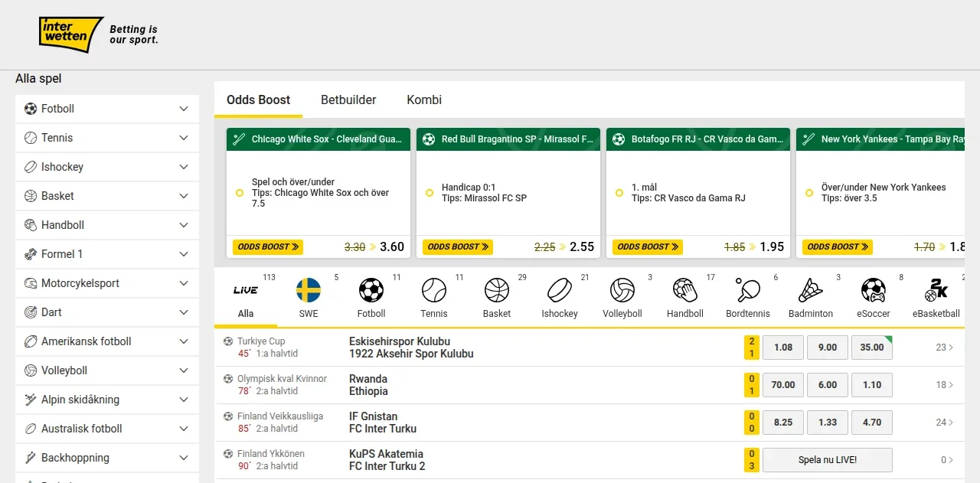This screenshot has height=483, width=980.
Task: Click the ODDS BOOST button for odds 2.55
Action: (458, 246)
